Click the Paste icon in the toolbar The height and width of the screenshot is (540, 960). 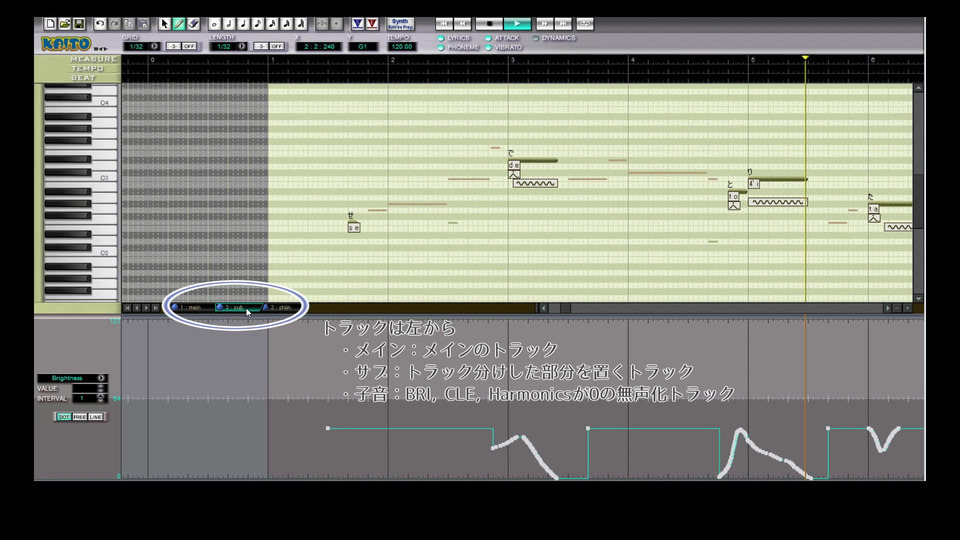(x=144, y=24)
